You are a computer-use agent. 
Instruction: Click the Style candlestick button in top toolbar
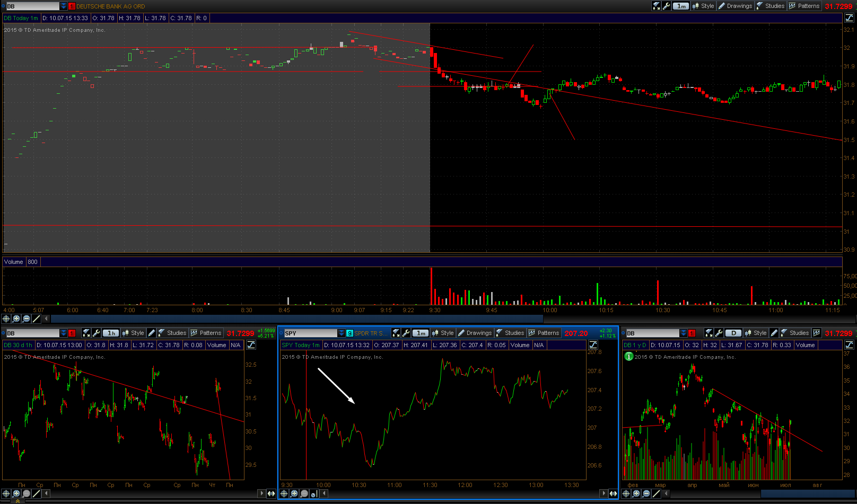(x=703, y=6)
